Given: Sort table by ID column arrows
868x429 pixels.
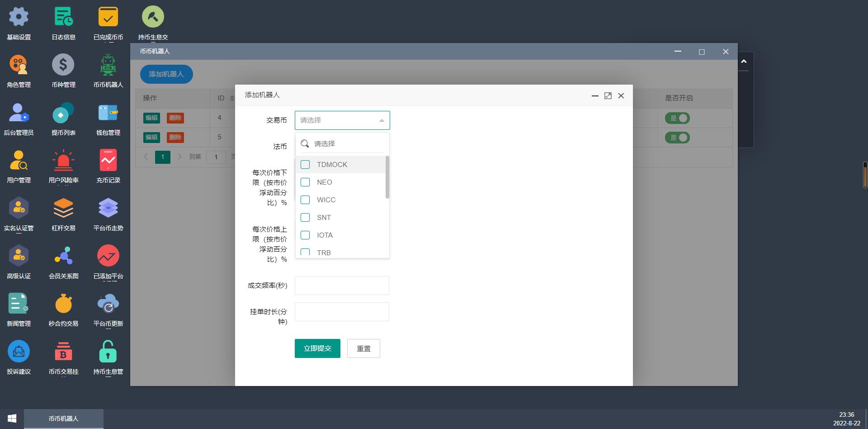Looking at the screenshot, I should coord(232,98).
